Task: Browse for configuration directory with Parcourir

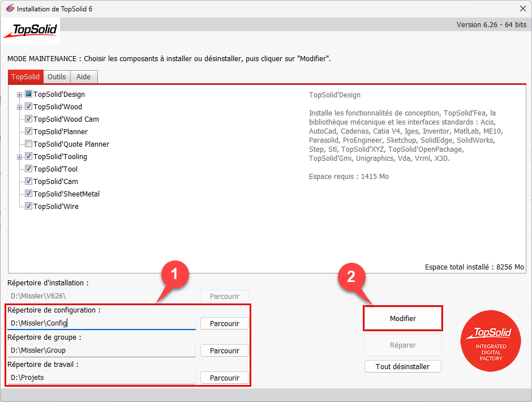Action: [x=225, y=323]
